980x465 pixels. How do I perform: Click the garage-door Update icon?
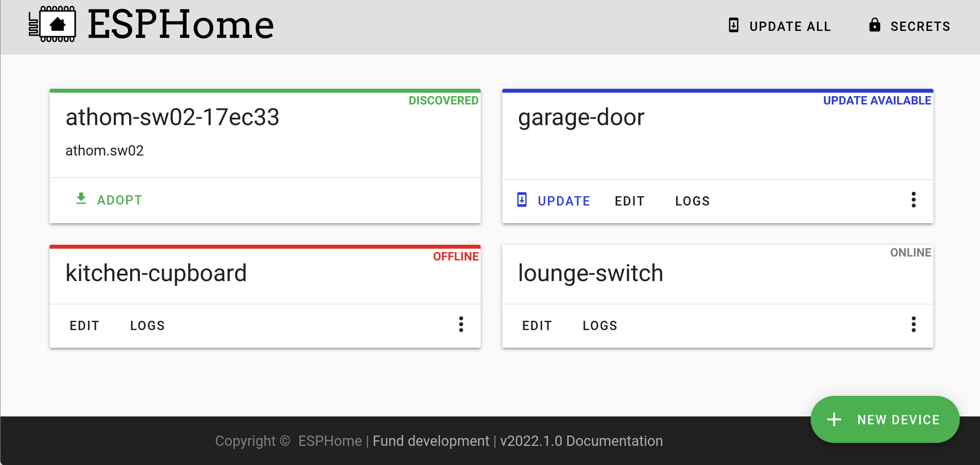[522, 200]
